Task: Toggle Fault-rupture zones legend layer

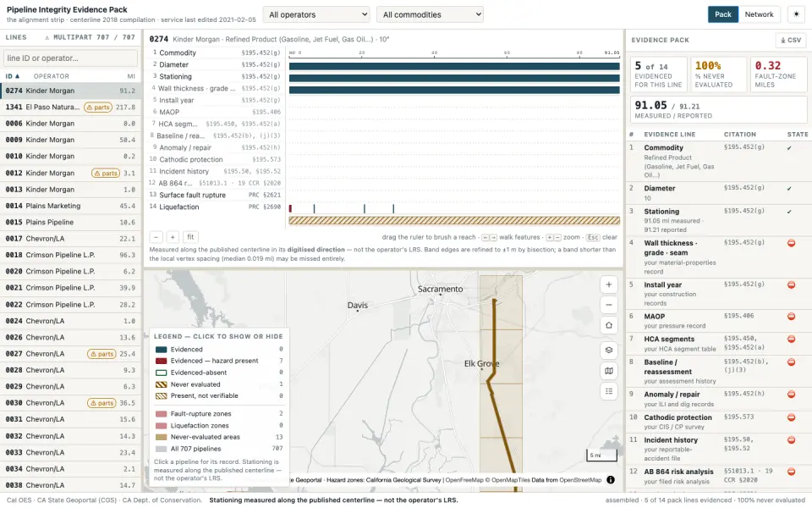Action: (x=218, y=414)
